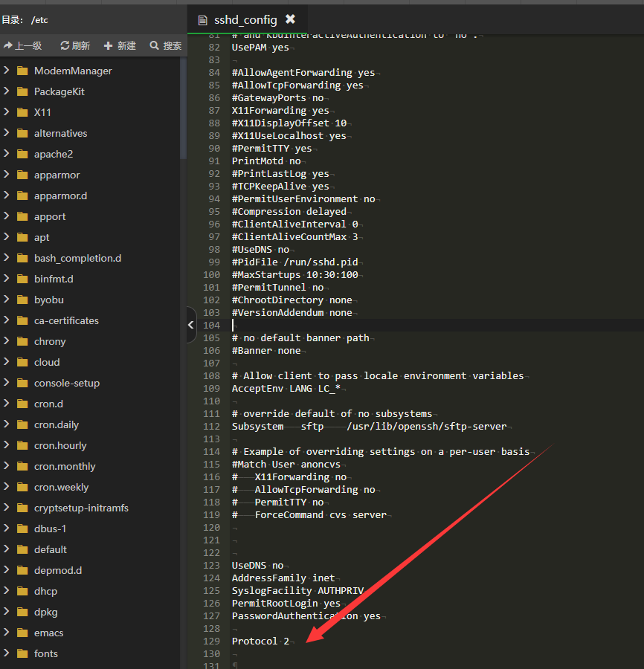
Task: Expand the ModemManager folder arrow
Action: [x=6, y=71]
